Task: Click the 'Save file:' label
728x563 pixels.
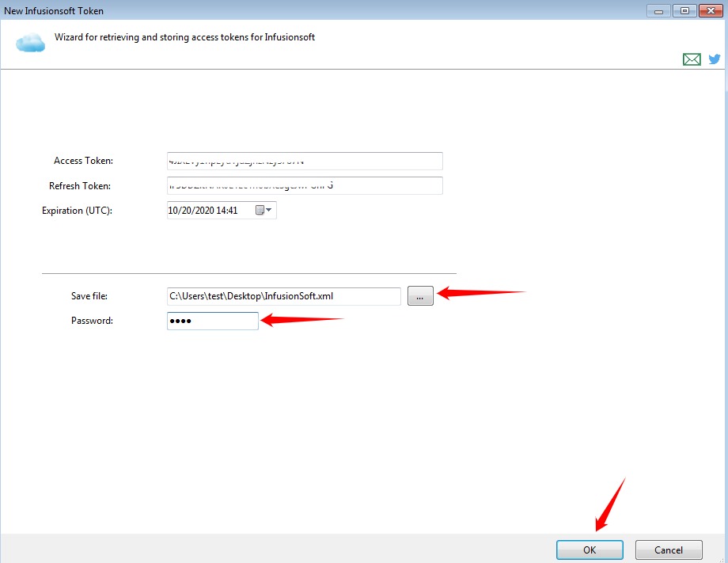Action: (89, 296)
